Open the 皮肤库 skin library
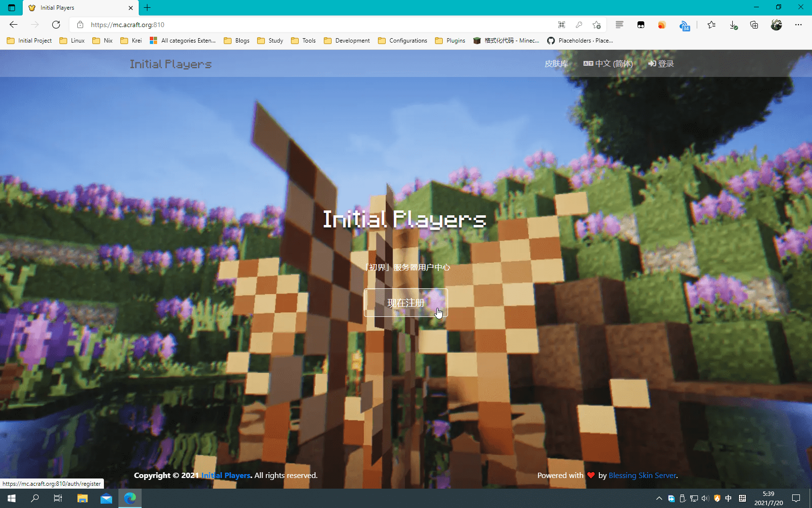The image size is (812, 508). point(556,64)
